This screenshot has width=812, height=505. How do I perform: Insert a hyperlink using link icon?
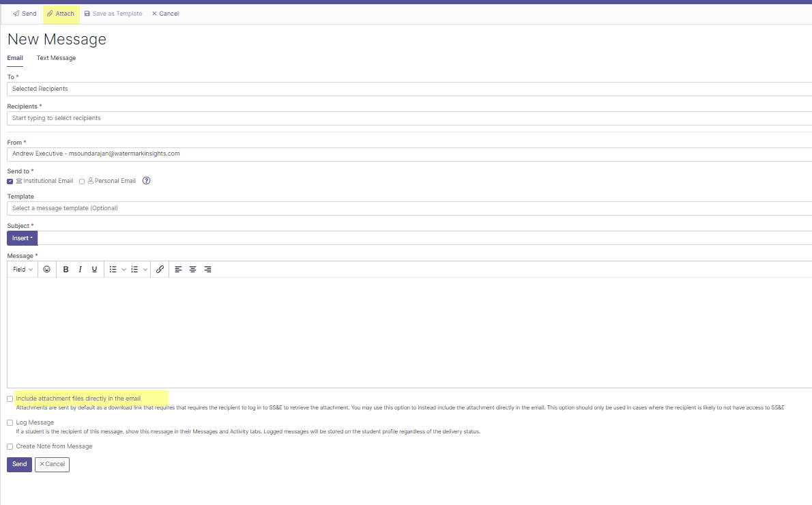[160, 270]
